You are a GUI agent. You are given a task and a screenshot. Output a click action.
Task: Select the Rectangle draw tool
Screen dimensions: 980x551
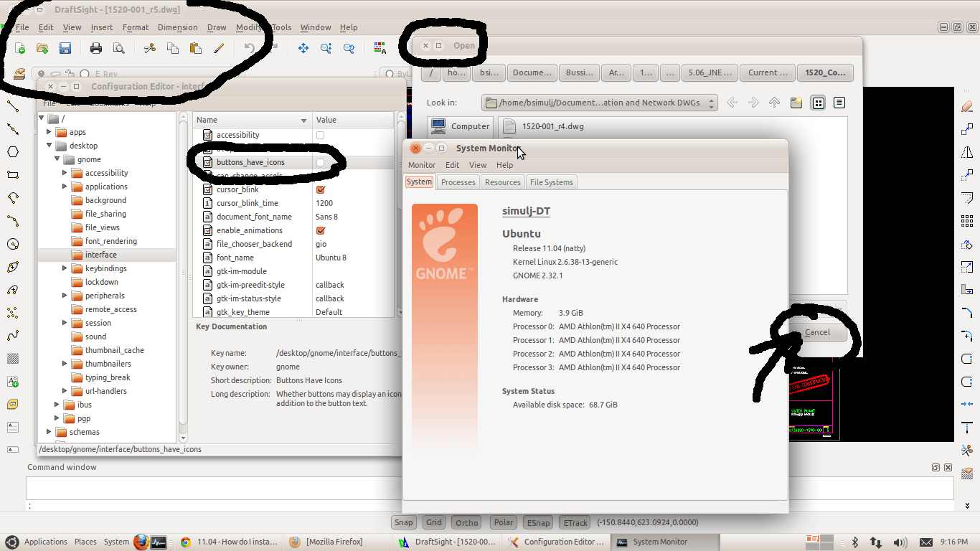(x=13, y=174)
